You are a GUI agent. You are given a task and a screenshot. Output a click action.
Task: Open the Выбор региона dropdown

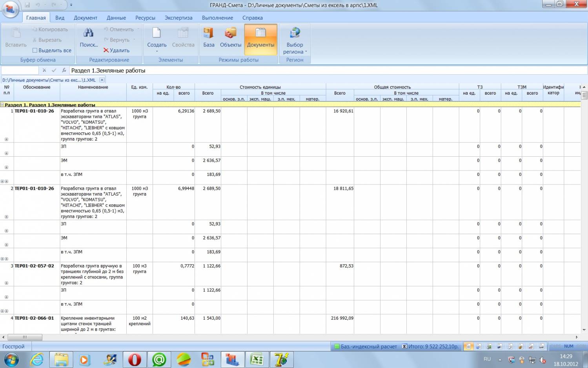[295, 48]
